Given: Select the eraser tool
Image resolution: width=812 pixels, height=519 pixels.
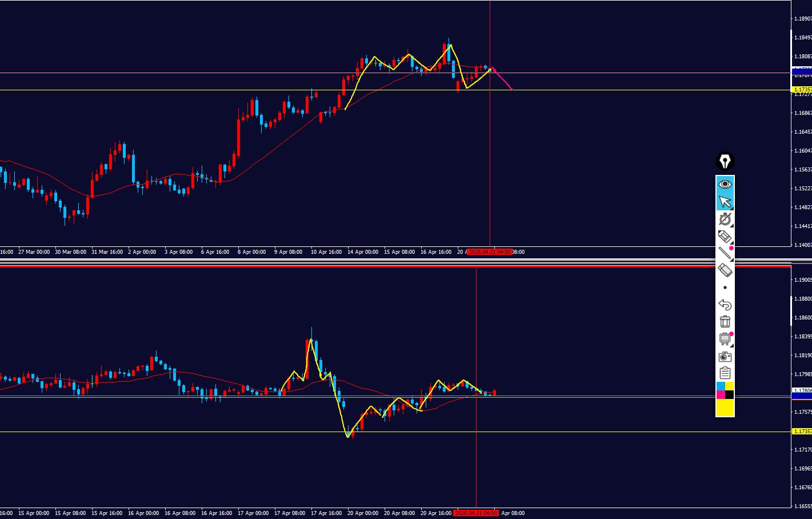Looking at the screenshot, I should [x=725, y=270].
